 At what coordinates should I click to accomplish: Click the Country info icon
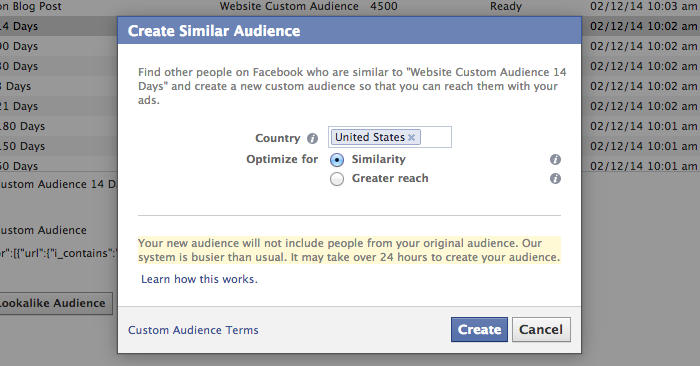(x=312, y=138)
